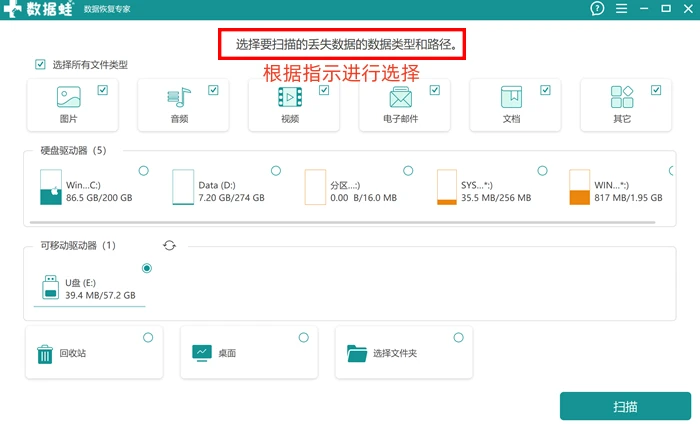
Task: Click the 图片 picture type icon
Action: (x=68, y=97)
